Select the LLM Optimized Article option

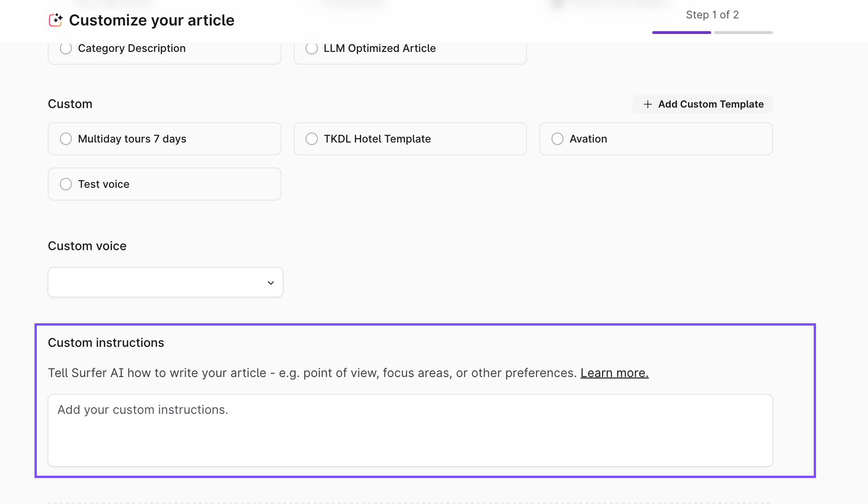[x=312, y=49]
